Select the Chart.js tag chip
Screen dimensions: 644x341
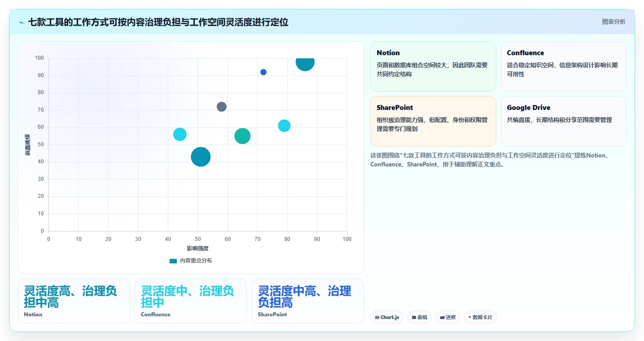pos(387,317)
